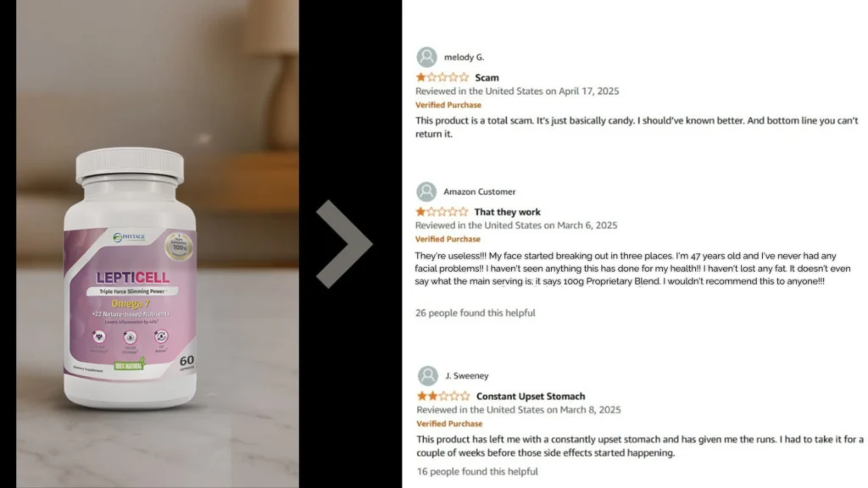Open the Amazon Customer reviewer name
Screen dimensions: 868x488
(480, 191)
